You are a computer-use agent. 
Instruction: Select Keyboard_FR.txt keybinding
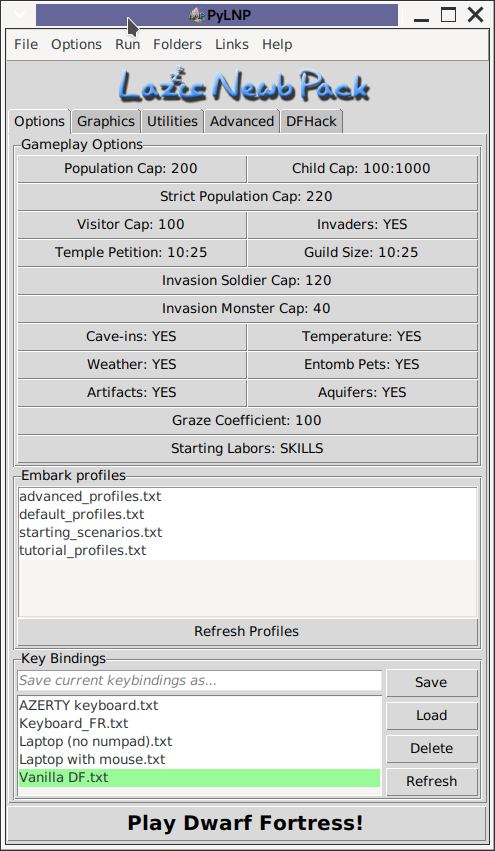point(199,723)
